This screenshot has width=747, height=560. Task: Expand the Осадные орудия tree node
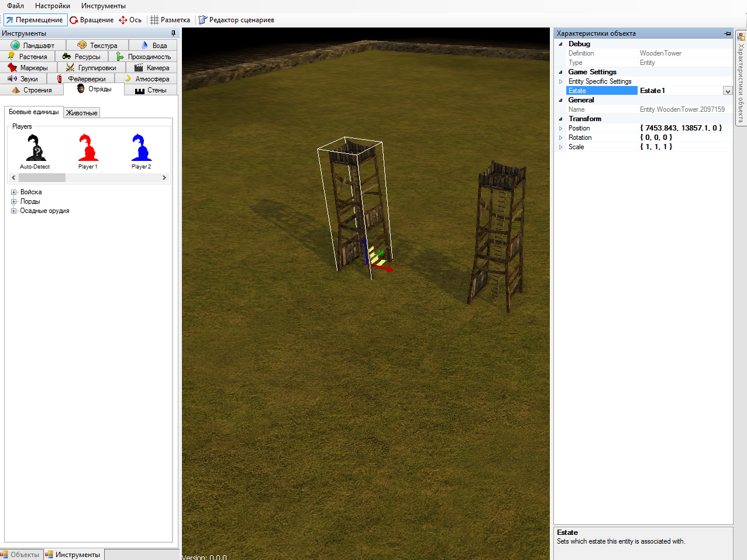(x=14, y=211)
